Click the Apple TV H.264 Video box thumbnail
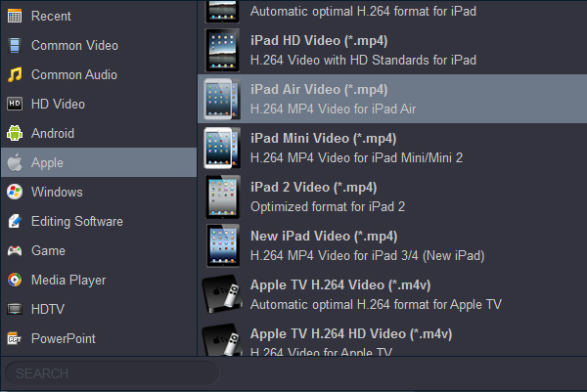 pyautogui.click(x=221, y=294)
